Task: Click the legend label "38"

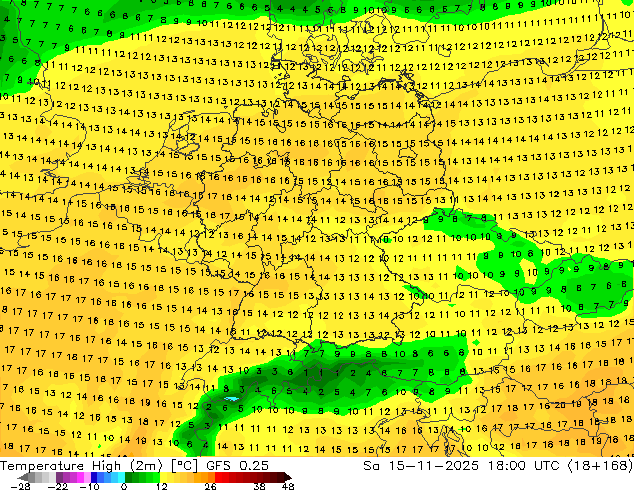Action: coord(260,487)
